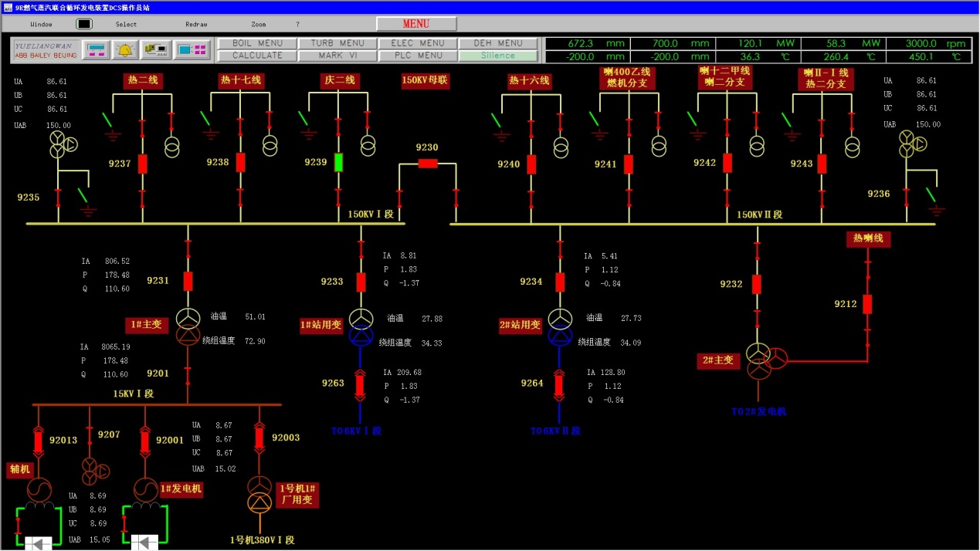
Task: Click the yellow alarm bell icon
Action: pyautogui.click(x=124, y=50)
